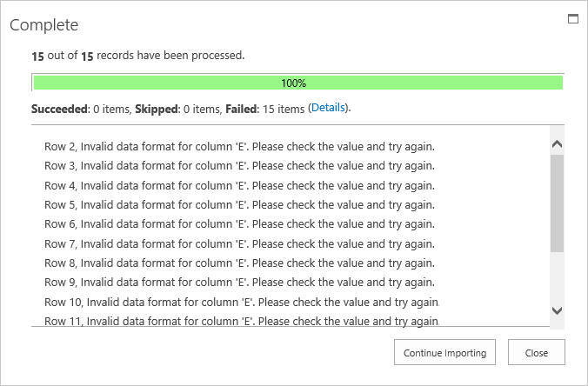This screenshot has height=386, width=588.
Task: Click the records processed summary text
Action: pos(138,56)
